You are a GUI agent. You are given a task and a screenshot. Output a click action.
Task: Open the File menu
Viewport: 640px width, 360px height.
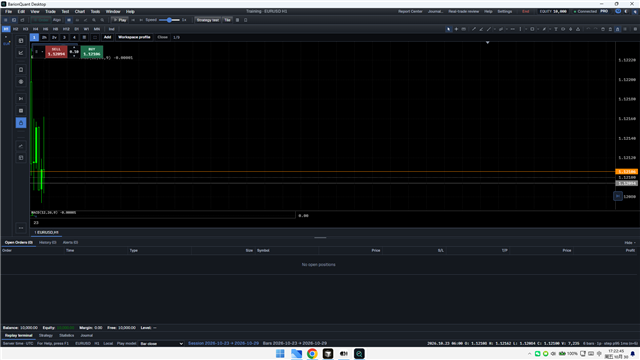[8, 11]
